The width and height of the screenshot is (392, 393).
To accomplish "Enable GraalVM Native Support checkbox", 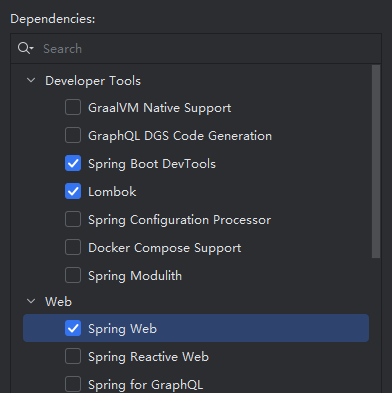I will pos(73,107).
